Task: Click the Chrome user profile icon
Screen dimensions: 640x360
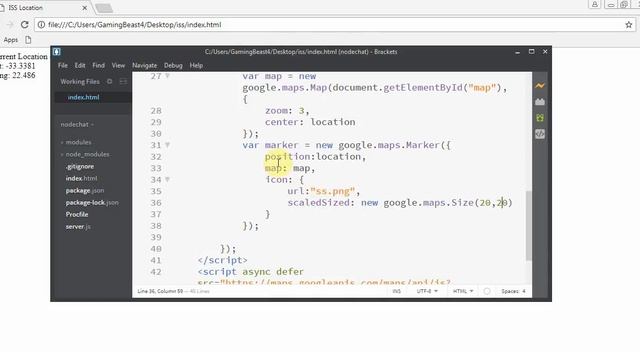Action: (594, 4)
